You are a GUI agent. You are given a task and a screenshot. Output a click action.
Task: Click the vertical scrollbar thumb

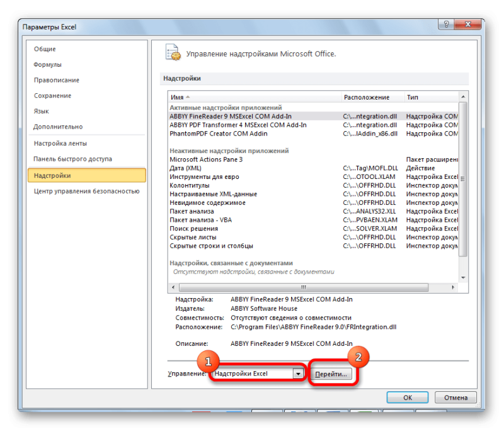point(463,179)
